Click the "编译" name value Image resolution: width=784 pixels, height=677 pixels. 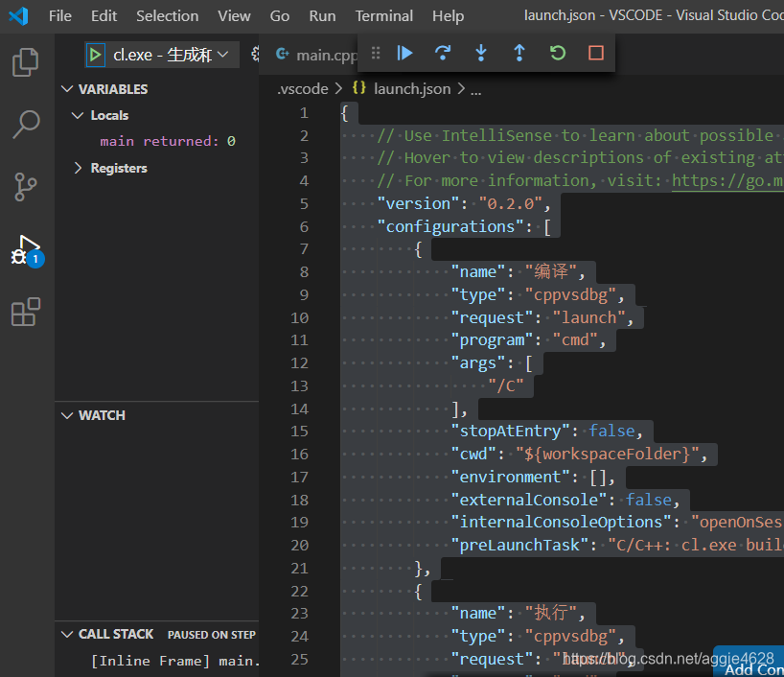[551, 271]
